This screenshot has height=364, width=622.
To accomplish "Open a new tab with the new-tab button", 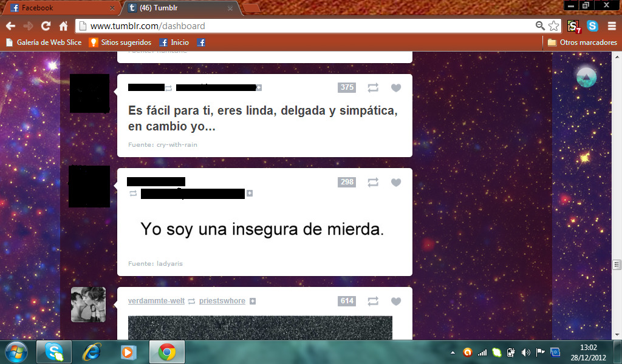I will (251, 8).
